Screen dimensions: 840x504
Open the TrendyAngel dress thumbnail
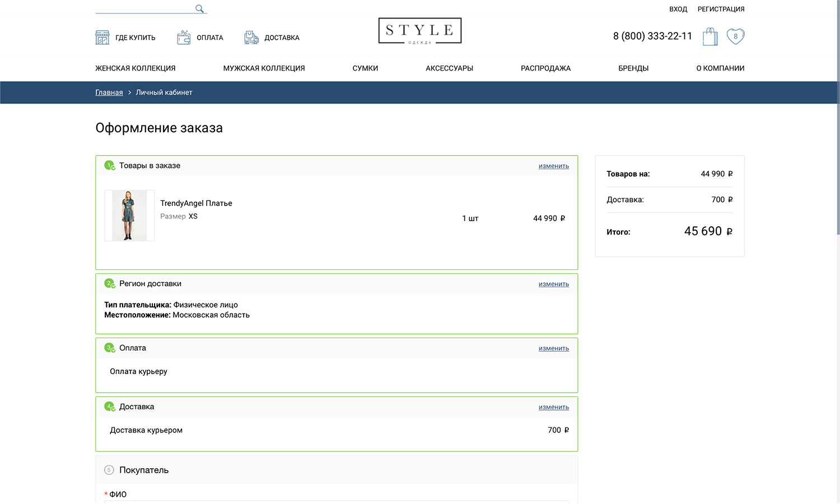(129, 216)
